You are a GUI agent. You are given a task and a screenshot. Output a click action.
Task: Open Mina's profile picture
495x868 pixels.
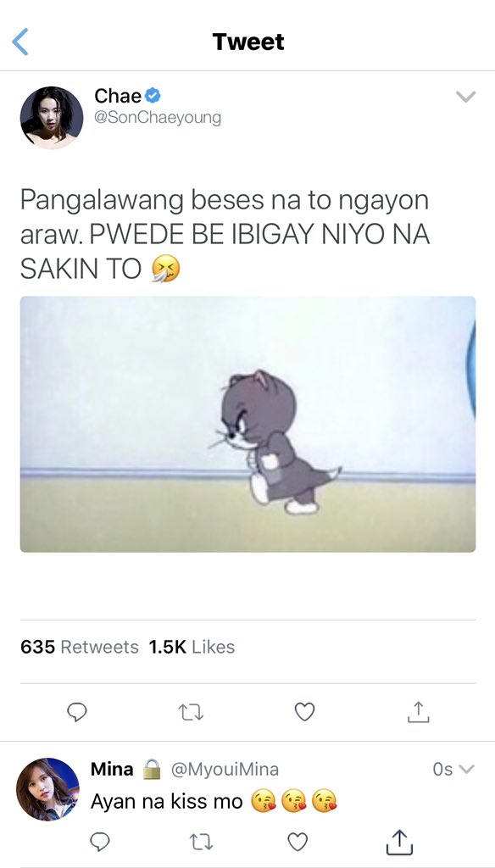point(47,789)
